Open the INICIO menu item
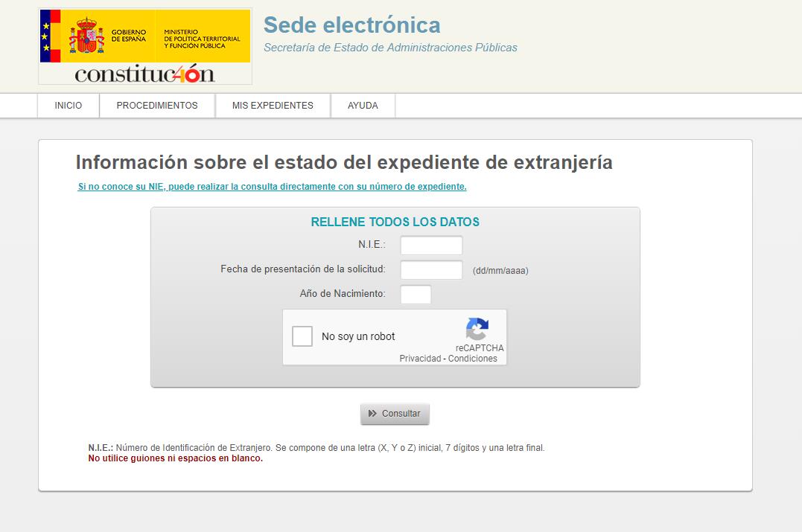802x532 pixels. (x=69, y=106)
